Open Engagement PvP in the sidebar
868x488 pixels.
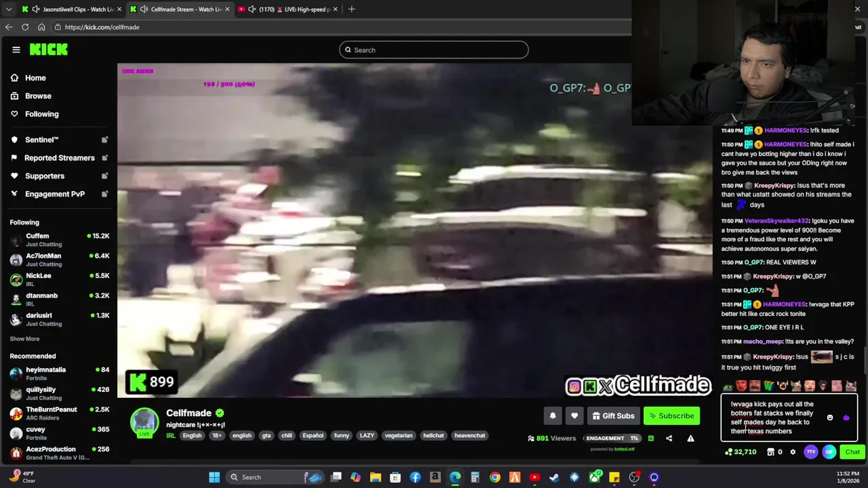(54, 194)
